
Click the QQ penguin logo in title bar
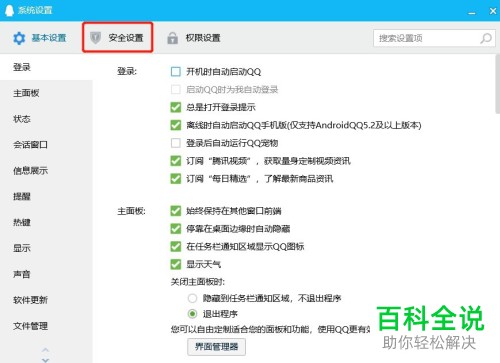9,10
